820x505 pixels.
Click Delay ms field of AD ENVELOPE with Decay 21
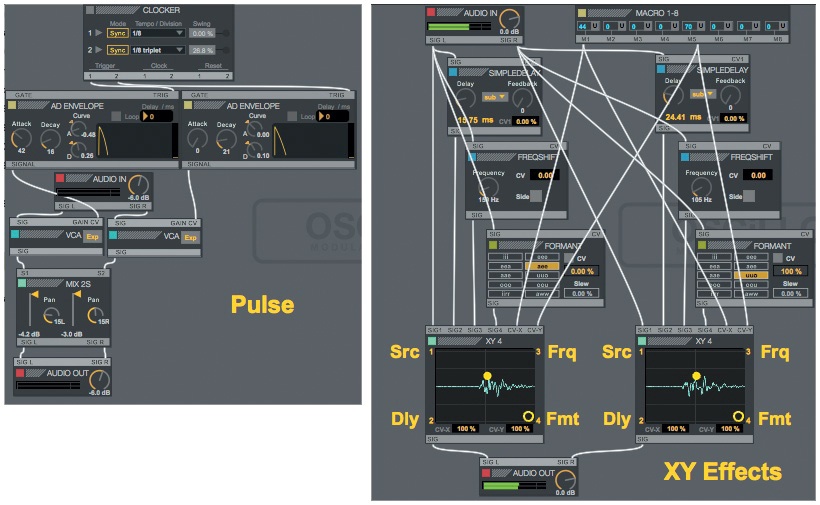point(334,116)
